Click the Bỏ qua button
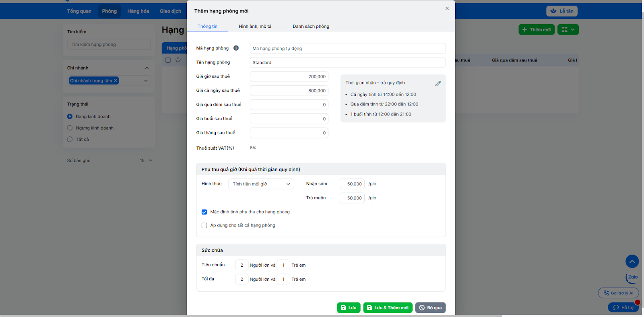 [430, 308]
